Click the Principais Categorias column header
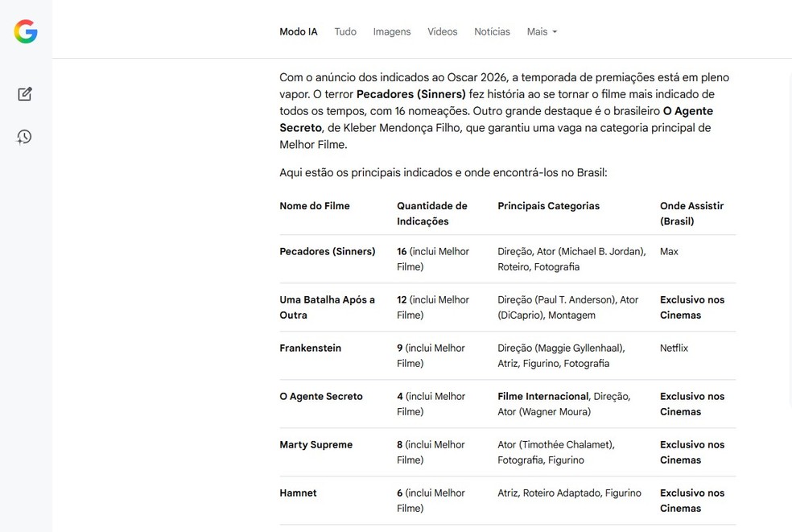This screenshot has width=792, height=532. tap(548, 206)
